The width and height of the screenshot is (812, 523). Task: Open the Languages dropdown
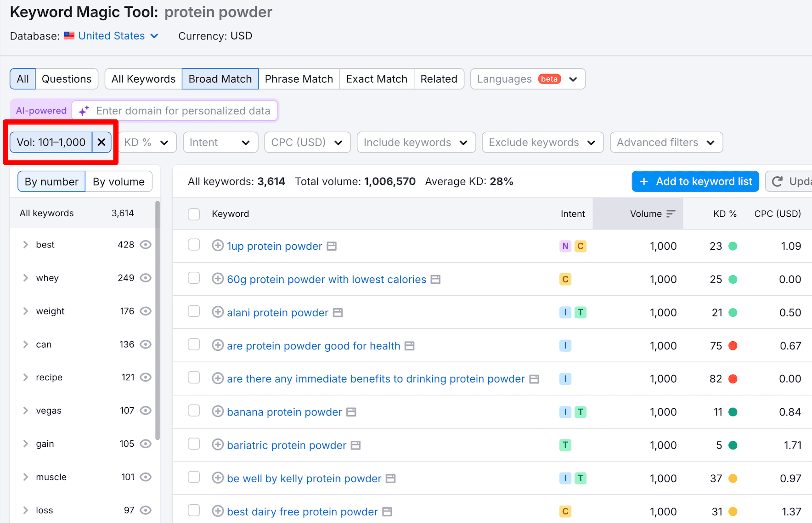(527, 79)
